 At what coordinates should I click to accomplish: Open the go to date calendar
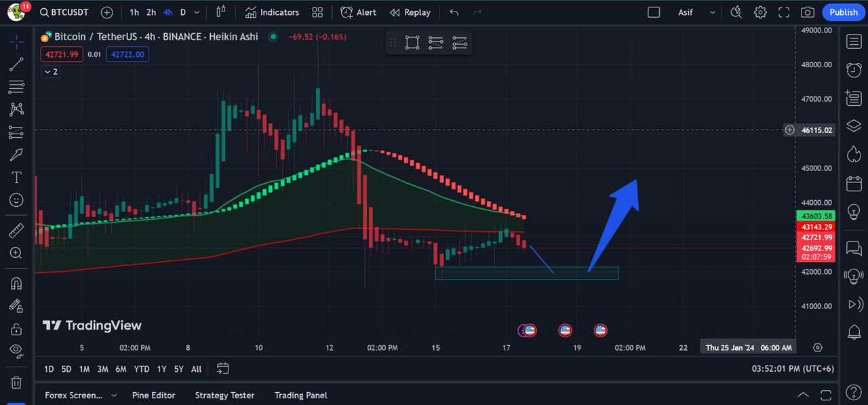[x=222, y=369]
